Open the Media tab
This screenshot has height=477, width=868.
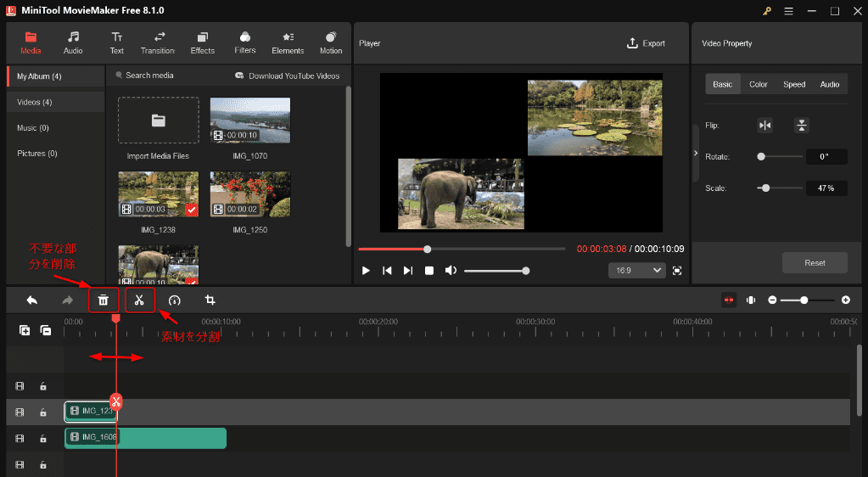tap(31, 43)
